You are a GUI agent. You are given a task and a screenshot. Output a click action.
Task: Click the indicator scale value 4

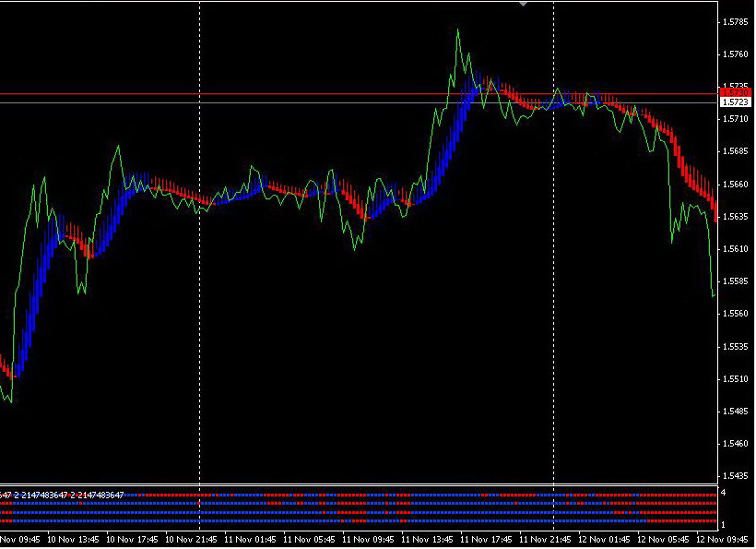tap(723, 493)
